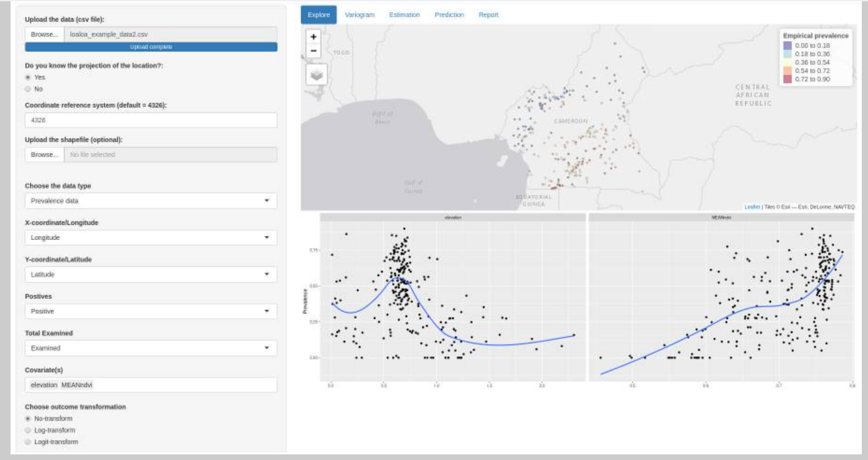Viewport: 868px width, 460px height.
Task: Choose Logit-transform outcome transformation
Action: [28, 441]
